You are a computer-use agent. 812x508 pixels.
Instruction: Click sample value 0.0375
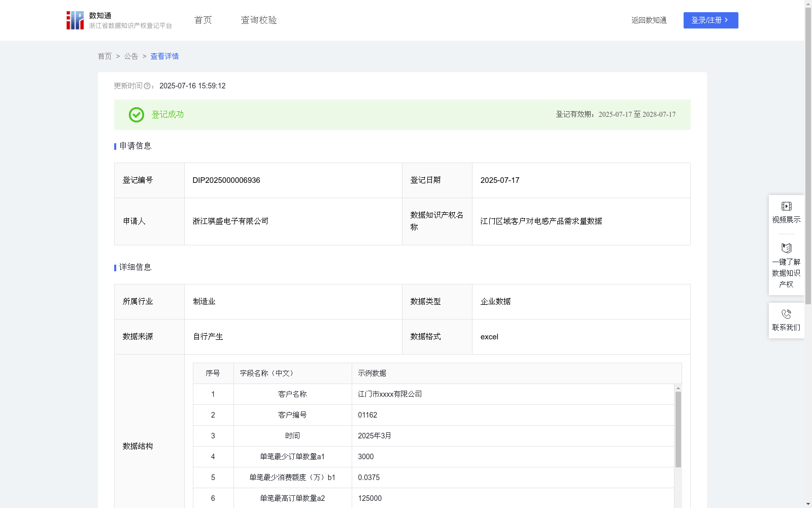(369, 478)
